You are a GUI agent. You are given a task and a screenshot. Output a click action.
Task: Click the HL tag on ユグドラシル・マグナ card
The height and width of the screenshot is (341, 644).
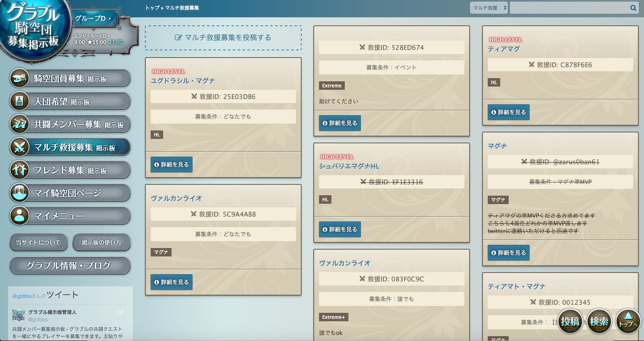coord(157,135)
